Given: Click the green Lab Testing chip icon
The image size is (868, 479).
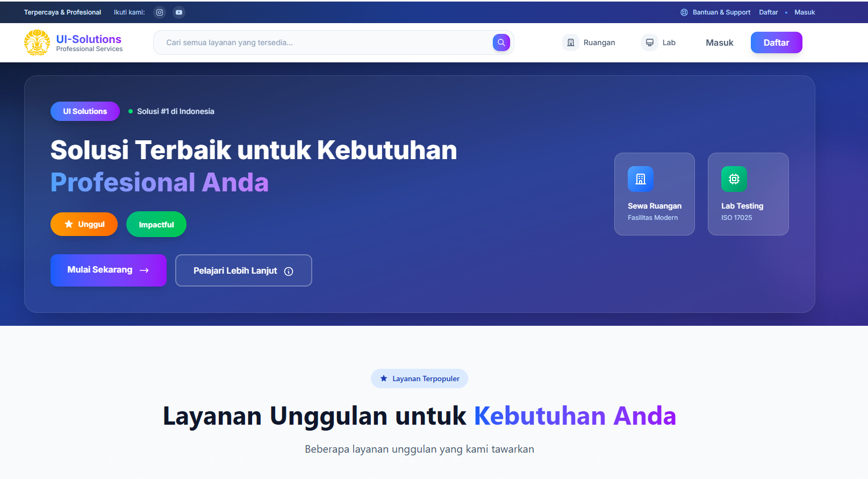Looking at the screenshot, I should point(734,179).
